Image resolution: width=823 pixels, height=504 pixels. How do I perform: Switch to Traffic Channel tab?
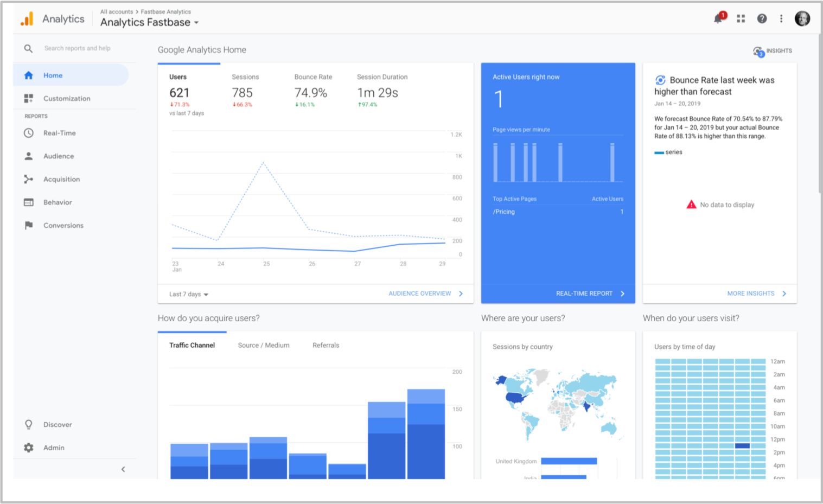tap(192, 345)
